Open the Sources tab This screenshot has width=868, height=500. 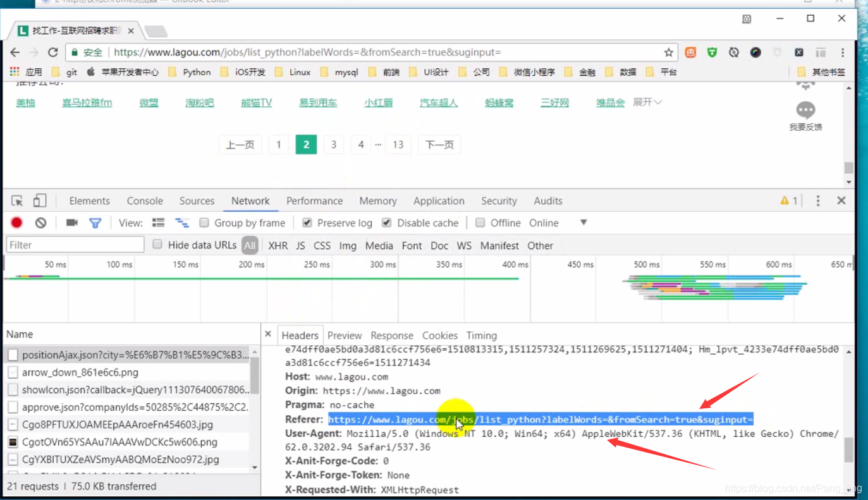click(x=197, y=201)
